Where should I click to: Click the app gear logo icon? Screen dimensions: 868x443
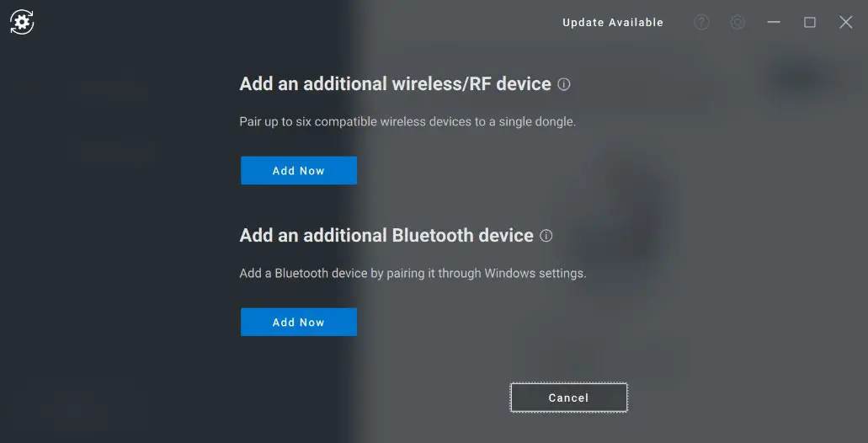pyautogui.click(x=22, y=23)
